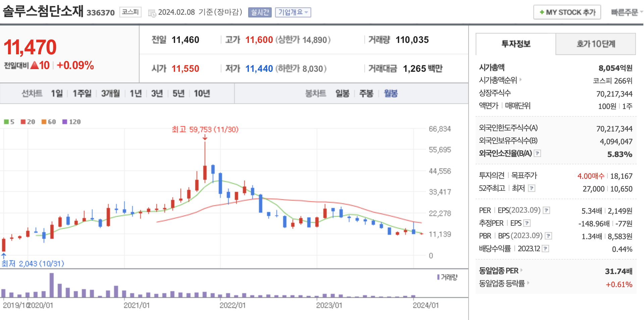Click current price 11,470
This screenshot has height=320, width=644.
point(30,47)
